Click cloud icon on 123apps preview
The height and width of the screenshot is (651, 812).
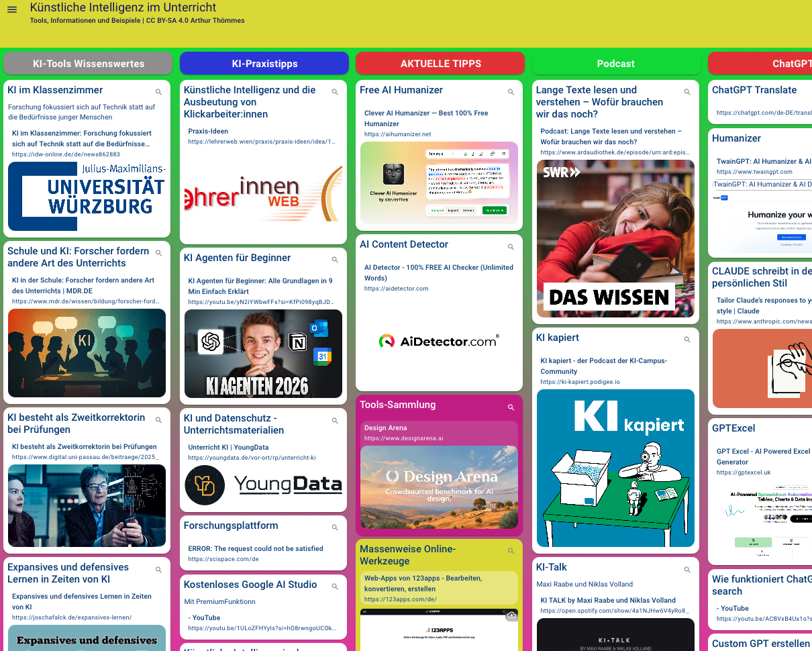(511, 615)
